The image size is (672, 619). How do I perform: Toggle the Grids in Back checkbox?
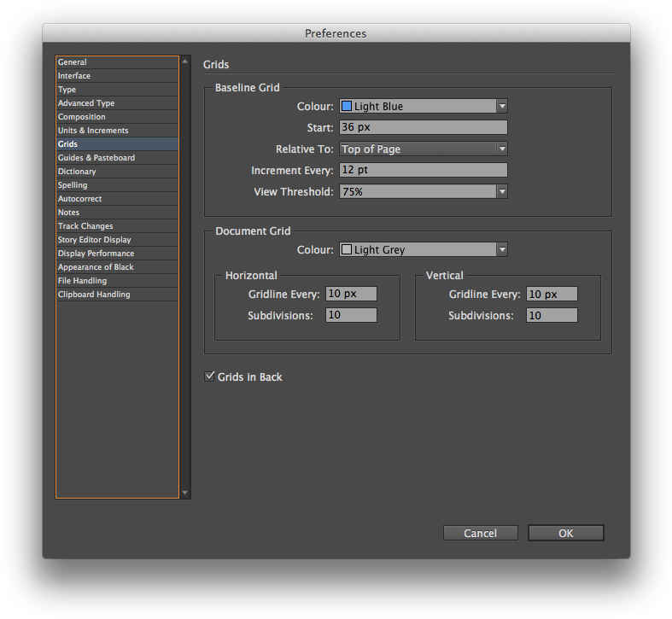[x=210, y=377]
